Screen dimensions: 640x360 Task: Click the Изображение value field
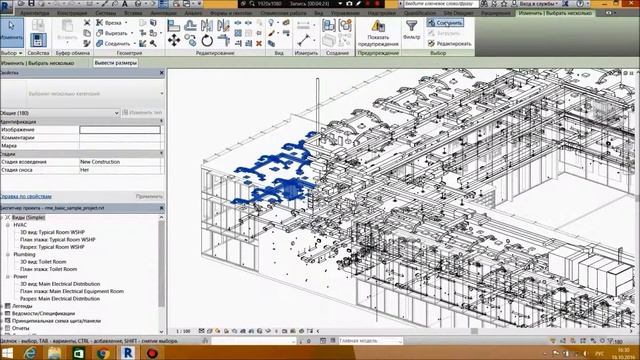coord(120,130)
